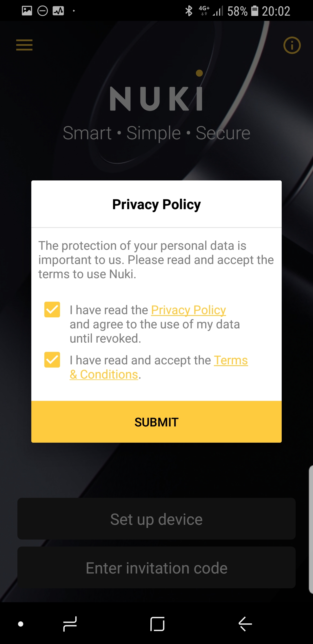Uncheck the Terms & Conditions checkbox

(52, 360)
